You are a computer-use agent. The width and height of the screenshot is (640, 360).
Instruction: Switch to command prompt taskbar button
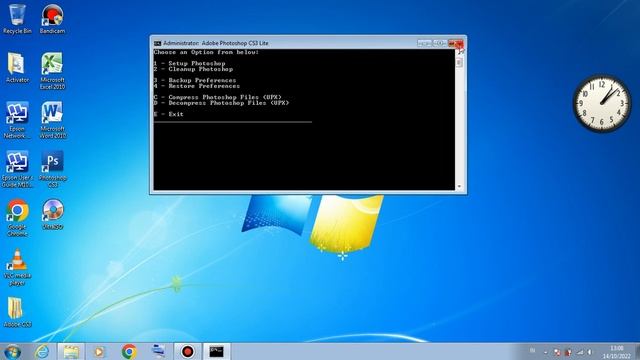point(216,352)
